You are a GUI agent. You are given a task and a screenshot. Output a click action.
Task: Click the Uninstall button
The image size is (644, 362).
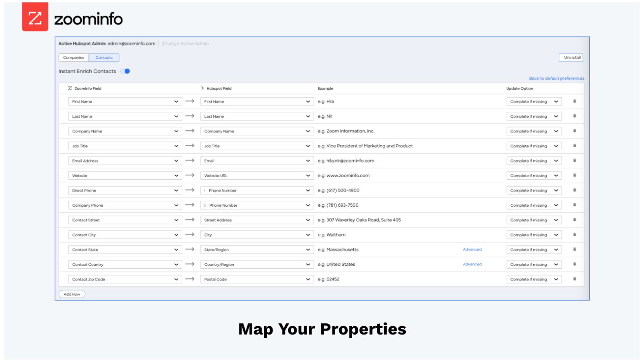[571, 58]
